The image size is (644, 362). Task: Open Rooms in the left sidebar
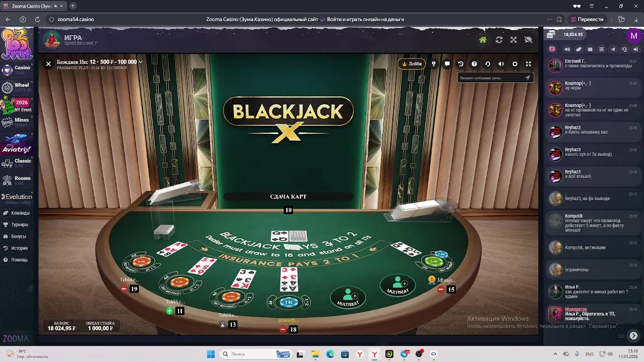tap(16, 179)
